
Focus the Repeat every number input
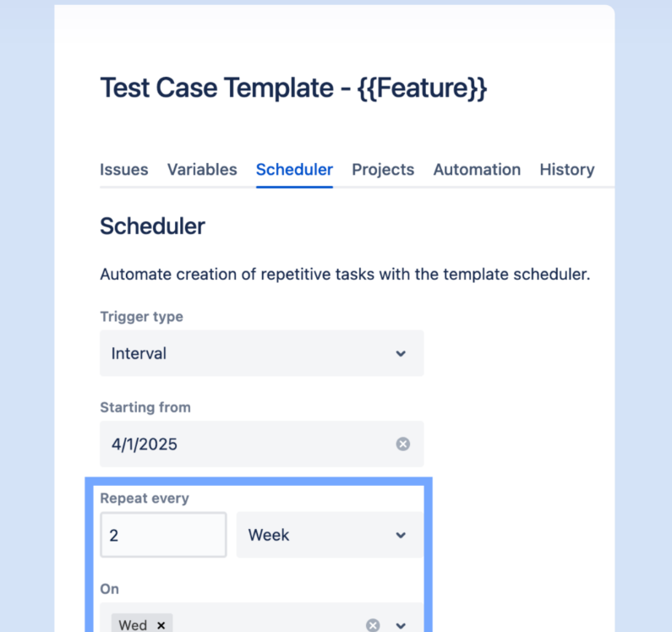point(163,535)
